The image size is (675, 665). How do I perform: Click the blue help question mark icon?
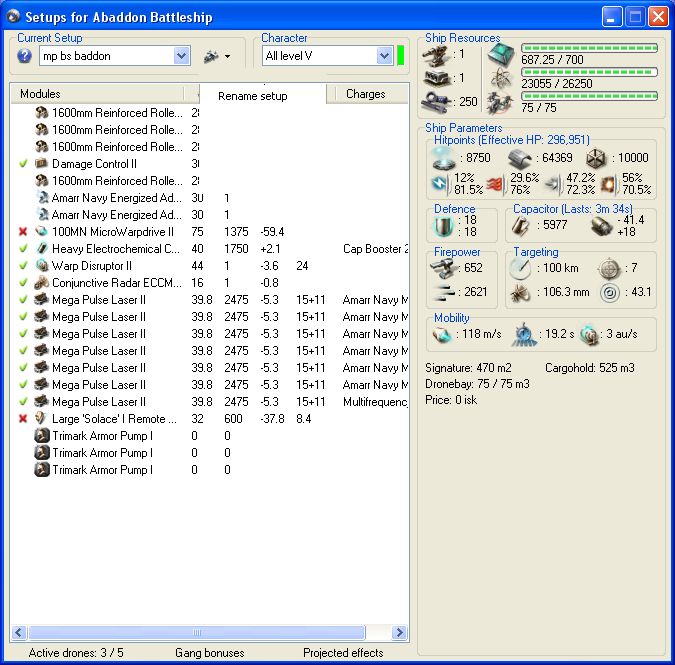pyautogui.click(x=25, y=56)
